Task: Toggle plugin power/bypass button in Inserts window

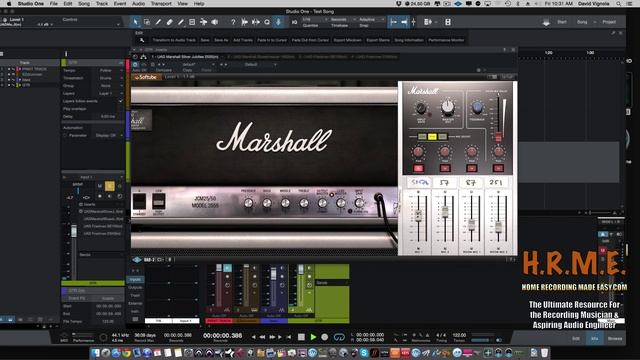Action: (136, 64)
